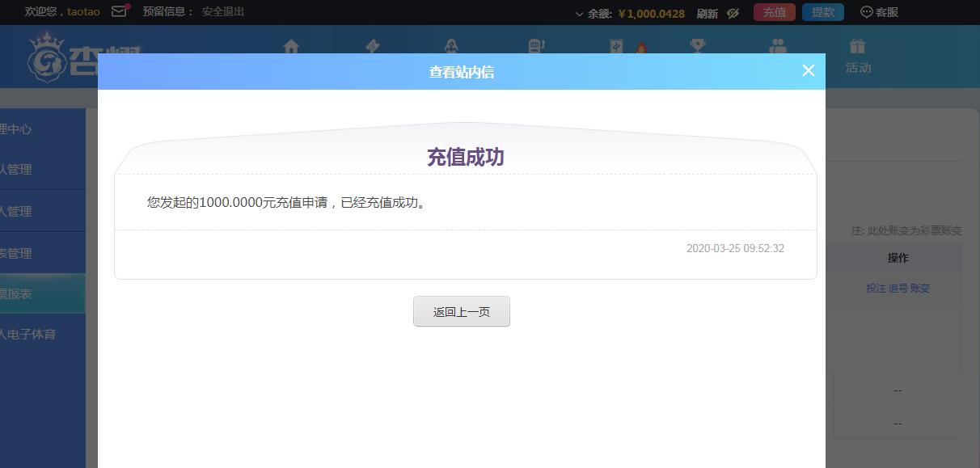Click the red 充值 recharge button

[775, 12]
